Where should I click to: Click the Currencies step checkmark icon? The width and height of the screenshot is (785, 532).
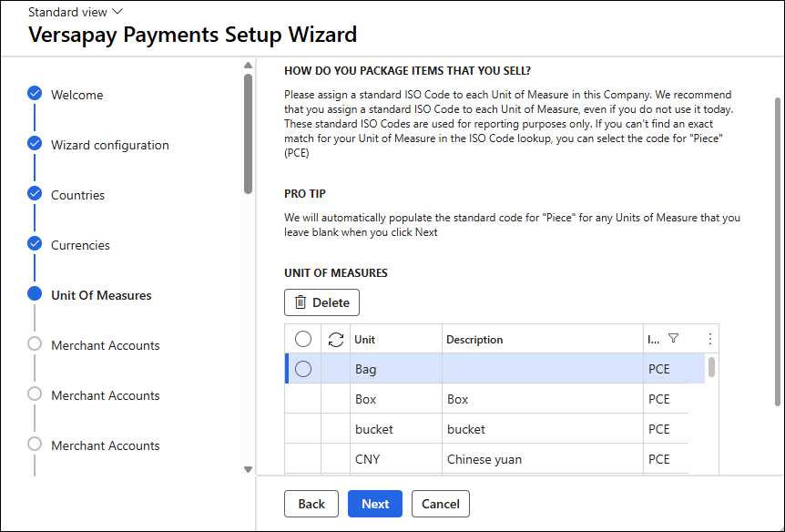pyautogui.click(x=35, y=243)
